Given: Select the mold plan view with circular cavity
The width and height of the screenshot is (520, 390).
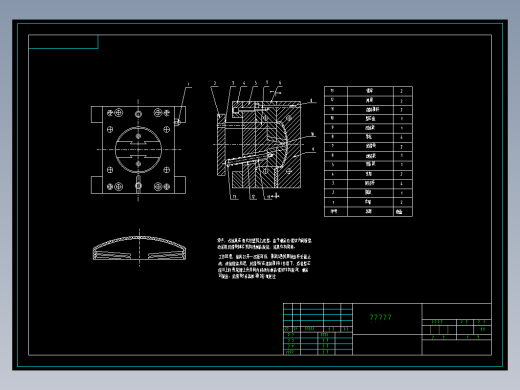Looking at the screenshot, I should [138, 150].
